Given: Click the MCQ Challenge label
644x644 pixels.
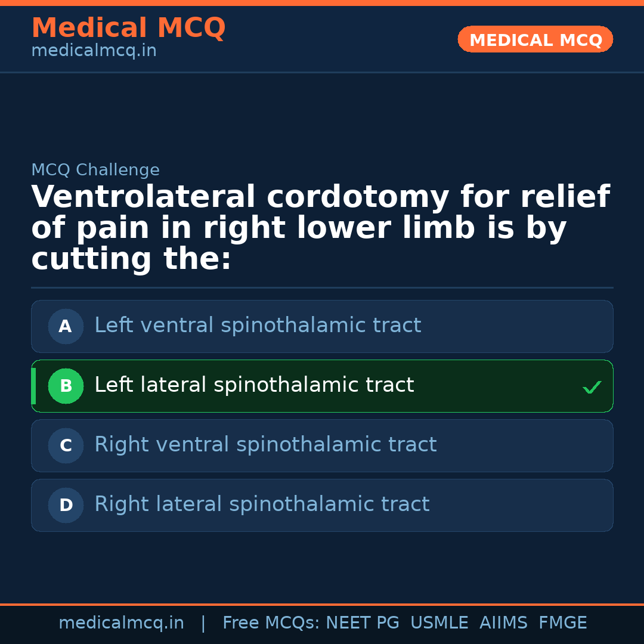Looking at the screenshot, I should (x=95, y=170).
